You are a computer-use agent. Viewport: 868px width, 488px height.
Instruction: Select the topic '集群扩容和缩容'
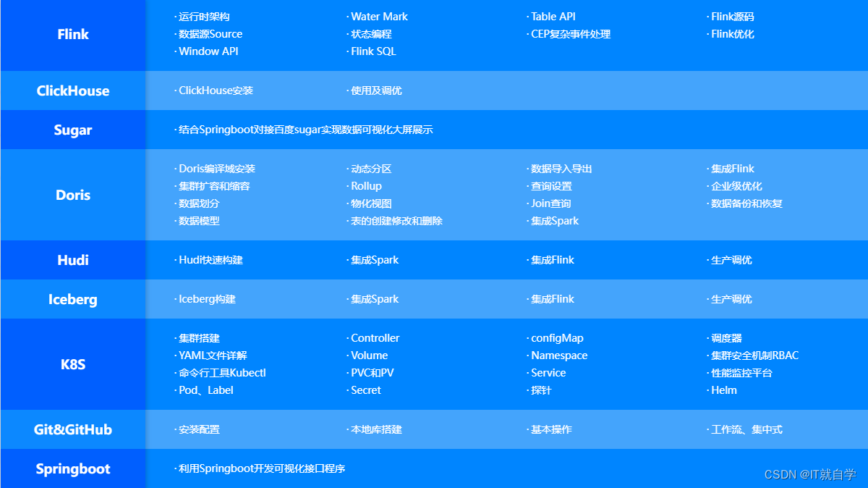click(214, 186)
